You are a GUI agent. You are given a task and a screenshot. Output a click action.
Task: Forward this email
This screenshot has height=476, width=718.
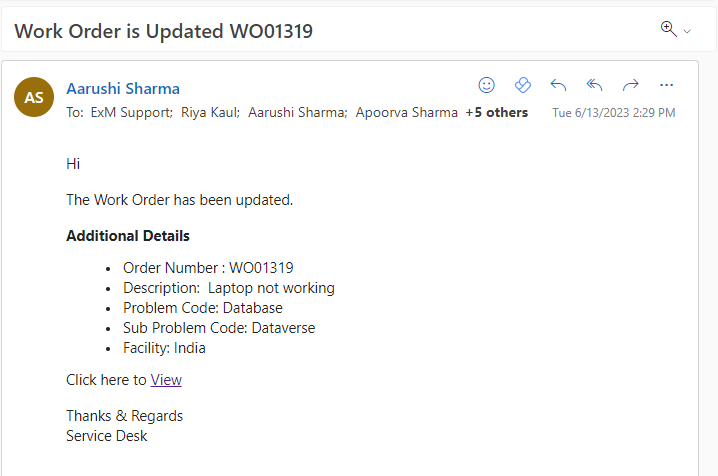(x=630, y=85)
